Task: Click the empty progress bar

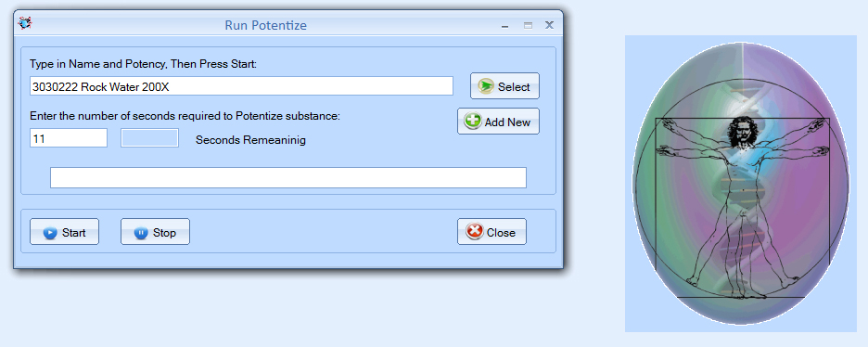Action: [288, 177]
